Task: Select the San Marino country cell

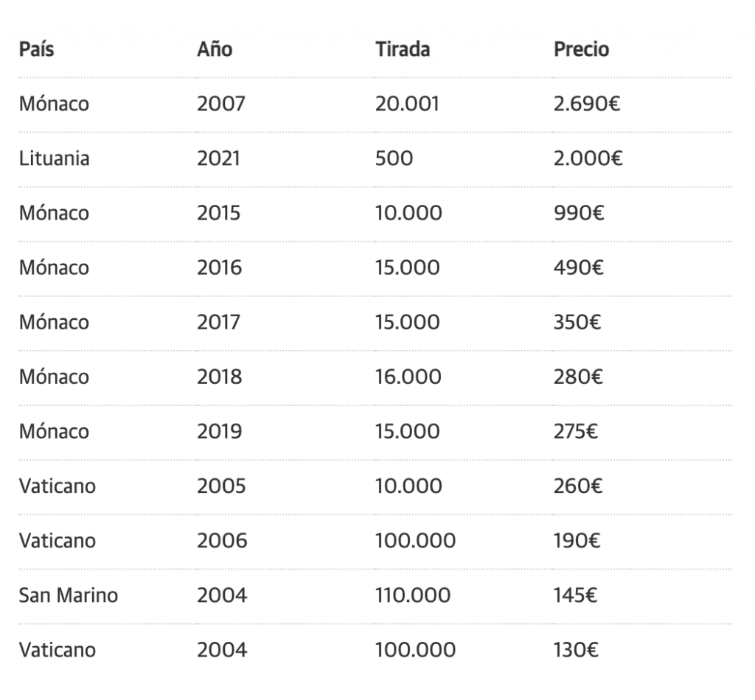Action: 69,595
